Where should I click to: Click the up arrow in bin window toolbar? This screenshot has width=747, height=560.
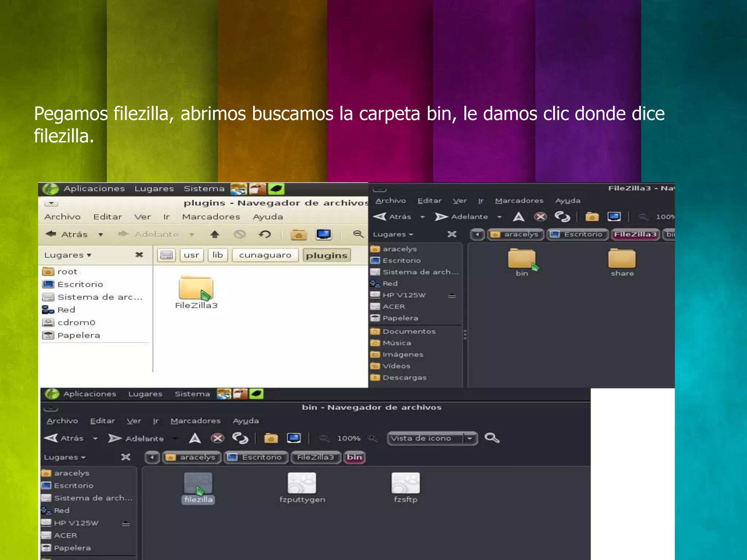pyautogui.click(x=195, y=438)
